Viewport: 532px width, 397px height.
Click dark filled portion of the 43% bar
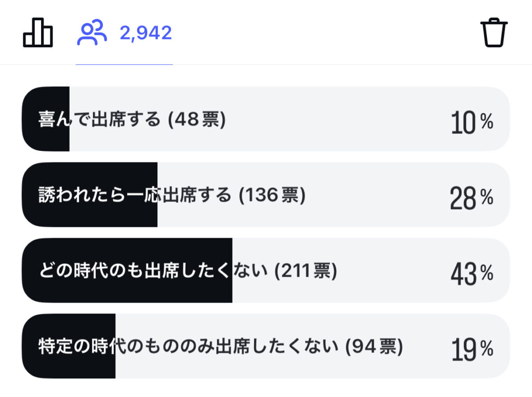pyautogui.click(x=127, y=270)
